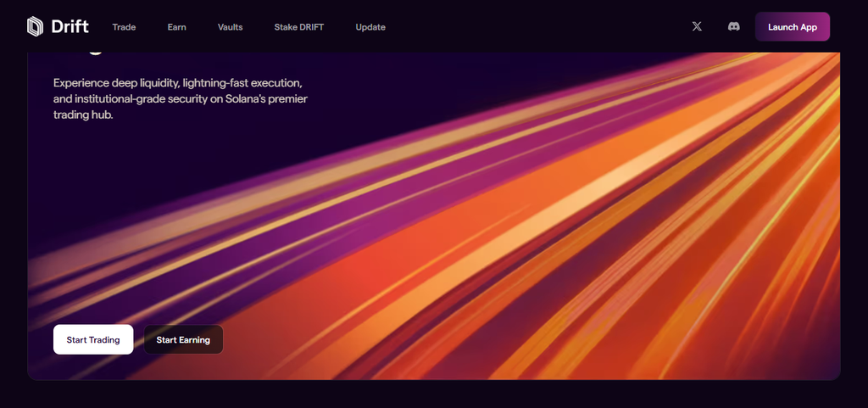Click the Drift logo icon

pos(35,26)
